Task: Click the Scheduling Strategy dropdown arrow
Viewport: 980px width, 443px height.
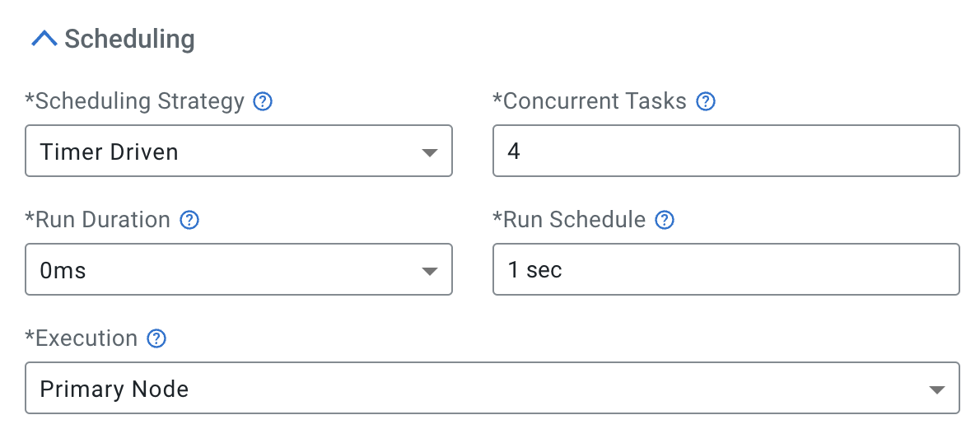Action: 429,152
